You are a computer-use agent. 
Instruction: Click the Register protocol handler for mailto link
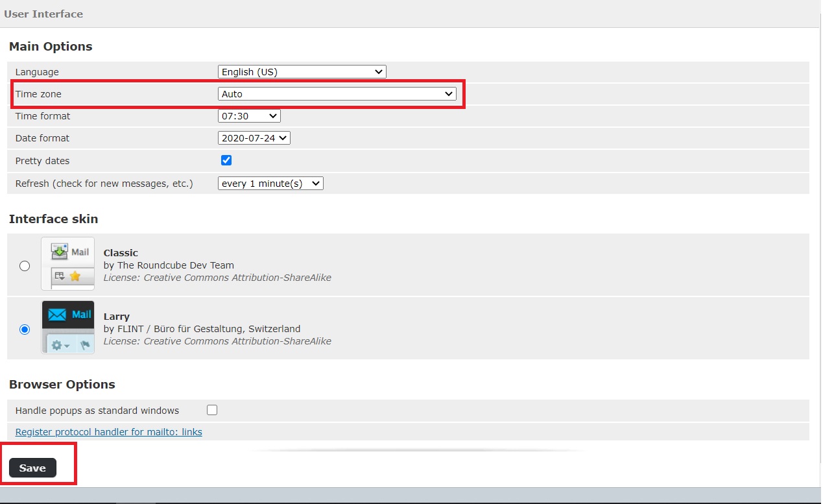pos(108,432)
